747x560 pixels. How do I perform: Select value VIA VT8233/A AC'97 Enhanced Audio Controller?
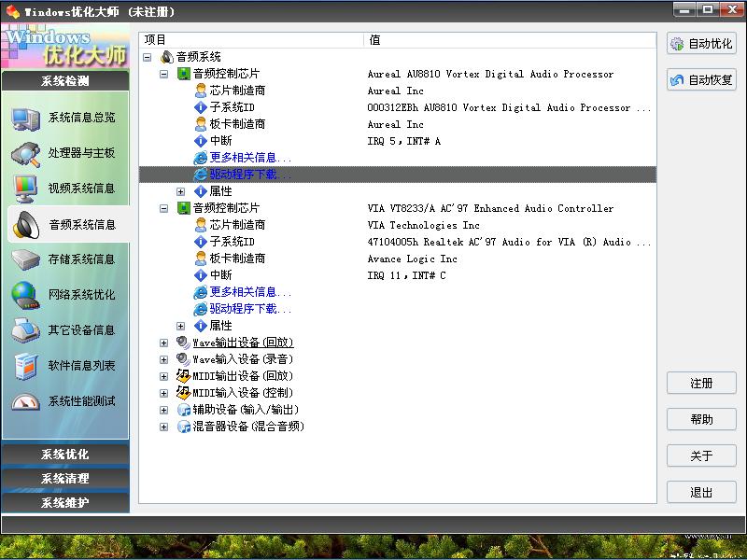(x=490, y=208)
